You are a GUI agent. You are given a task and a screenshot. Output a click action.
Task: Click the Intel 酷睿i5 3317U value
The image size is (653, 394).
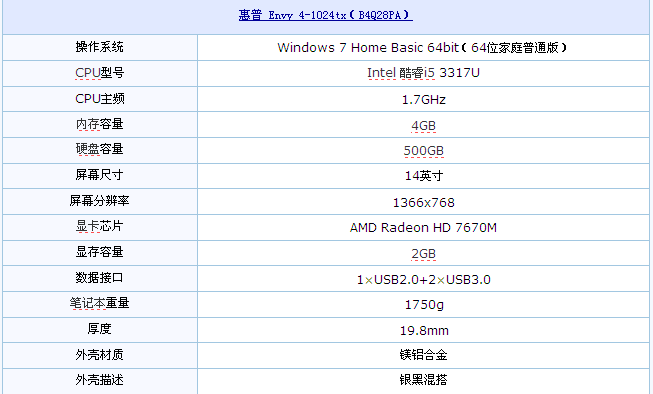423,73
